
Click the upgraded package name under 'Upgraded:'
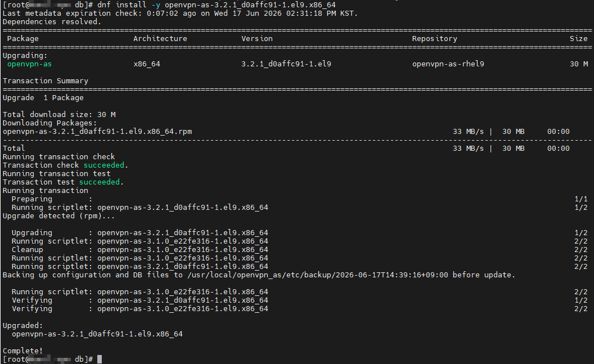click(97, 334)
